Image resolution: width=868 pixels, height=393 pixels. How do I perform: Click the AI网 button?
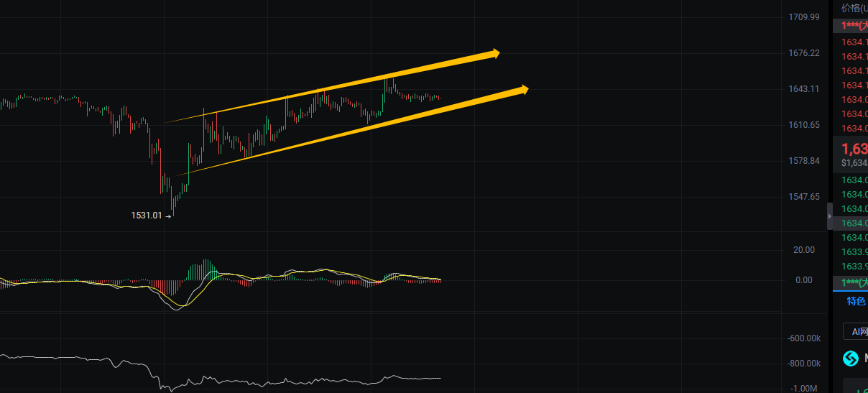(859, 331)
